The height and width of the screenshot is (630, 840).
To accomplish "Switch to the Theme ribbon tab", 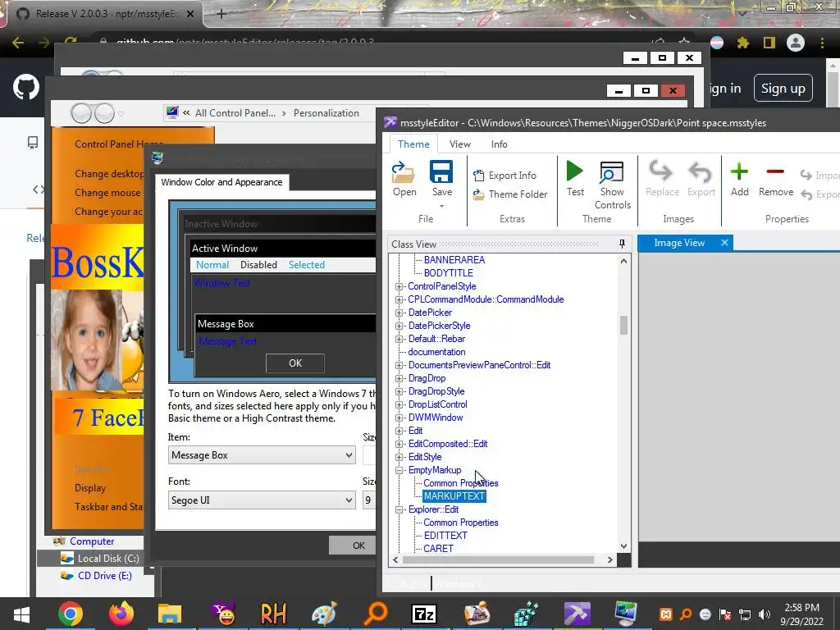I will [x=413, y=144].
